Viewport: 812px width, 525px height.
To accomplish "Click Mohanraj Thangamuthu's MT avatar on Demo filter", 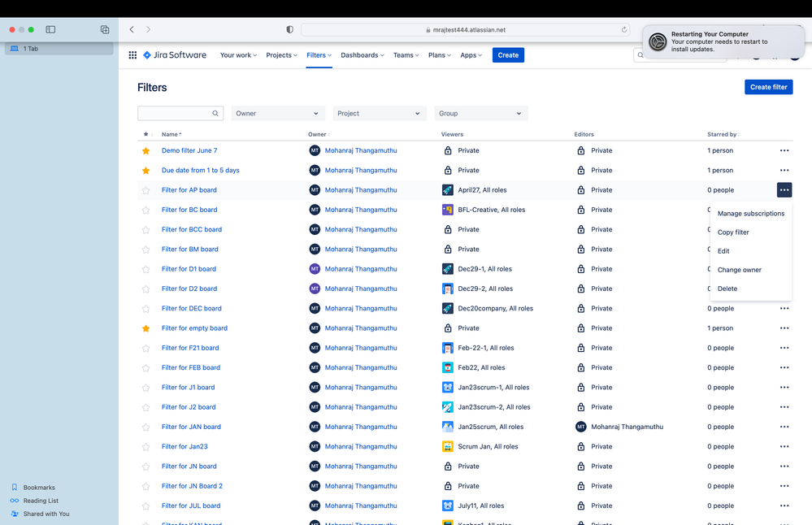I will click(315, 150).
